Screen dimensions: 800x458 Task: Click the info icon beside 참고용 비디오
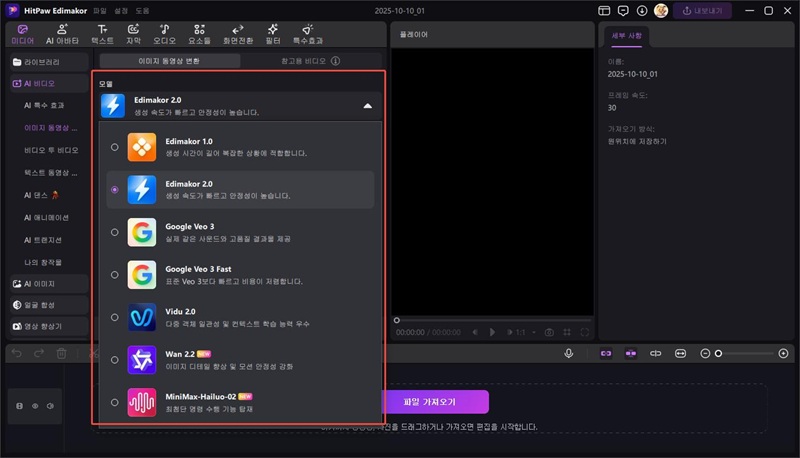click(336, 61)
